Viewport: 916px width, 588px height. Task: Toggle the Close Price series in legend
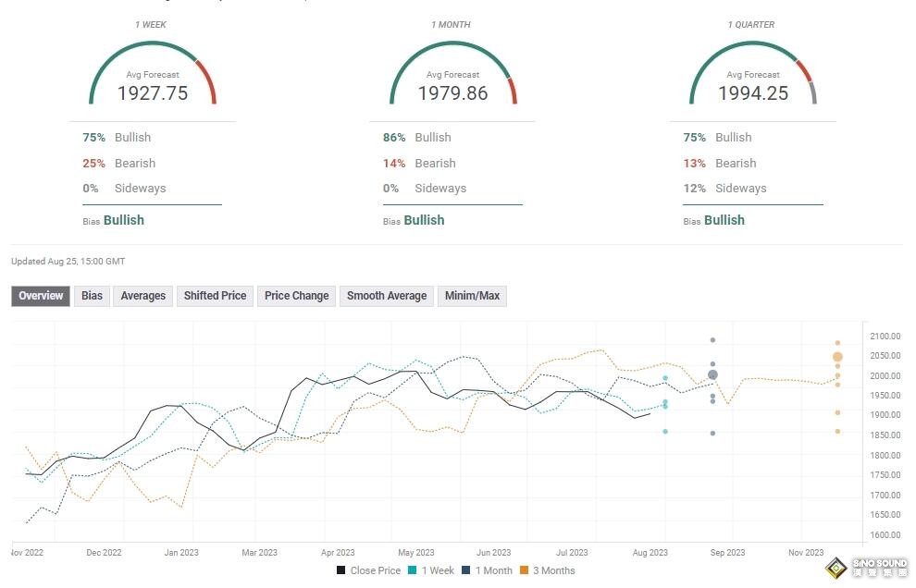tap(368, 570)
